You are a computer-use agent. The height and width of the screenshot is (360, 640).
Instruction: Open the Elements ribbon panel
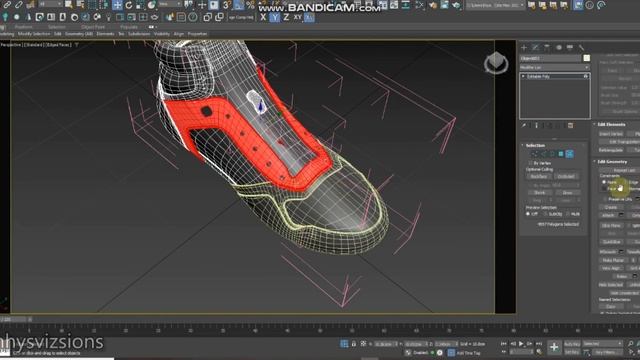(x=105, y=34)
